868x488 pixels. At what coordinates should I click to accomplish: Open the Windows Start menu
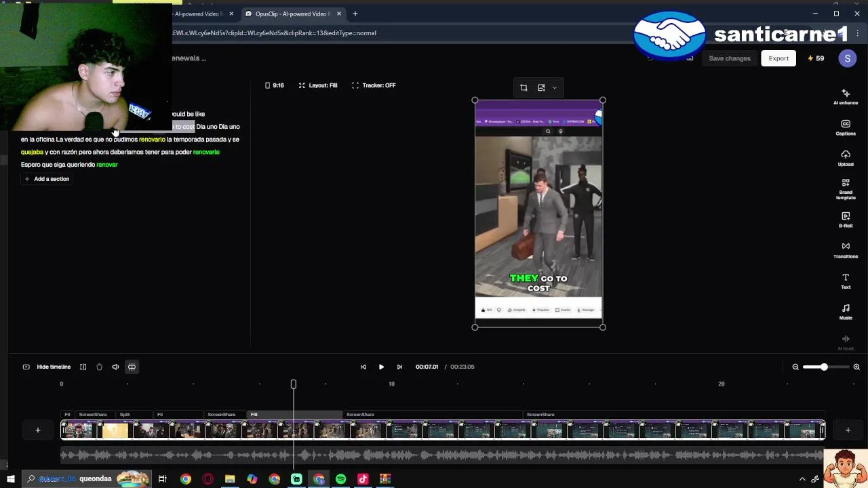[x=10, y=479]
